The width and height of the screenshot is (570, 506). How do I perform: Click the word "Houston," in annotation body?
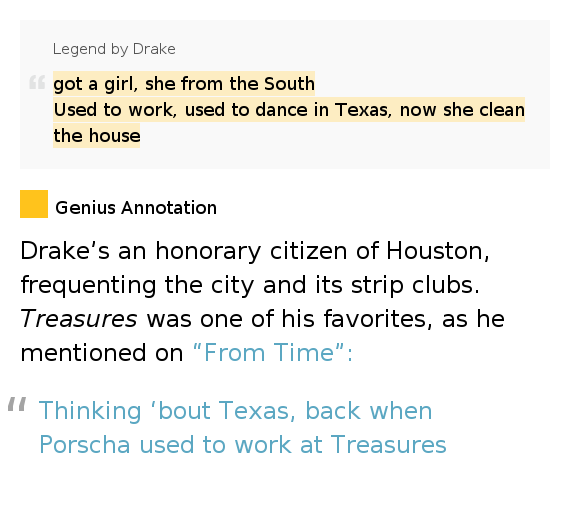coord(438,251)
